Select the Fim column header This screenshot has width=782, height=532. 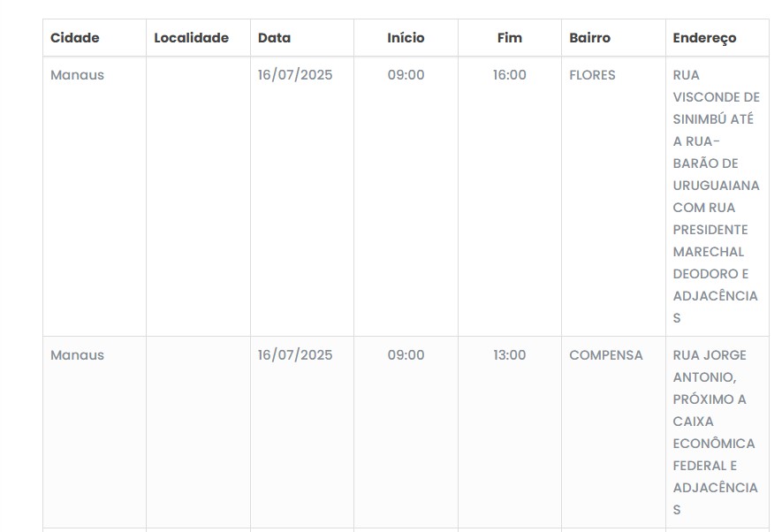point(510,38)
